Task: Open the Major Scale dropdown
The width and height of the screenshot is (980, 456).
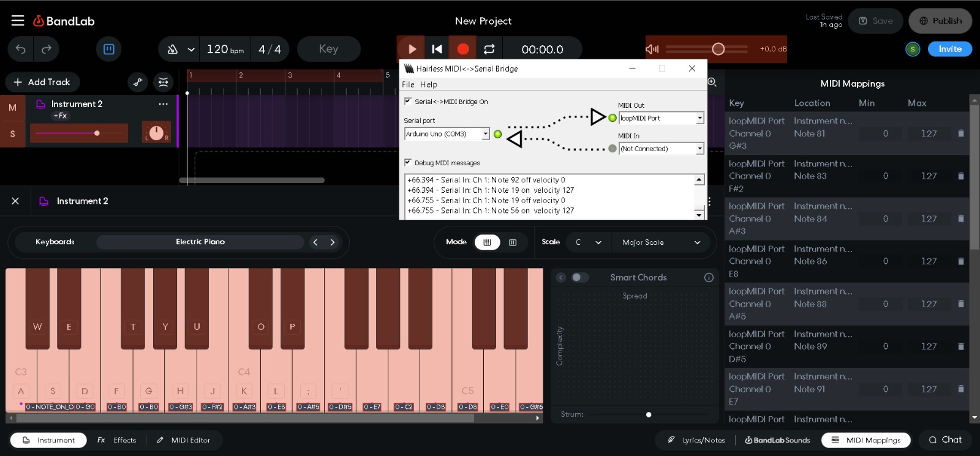Action: 661,242
